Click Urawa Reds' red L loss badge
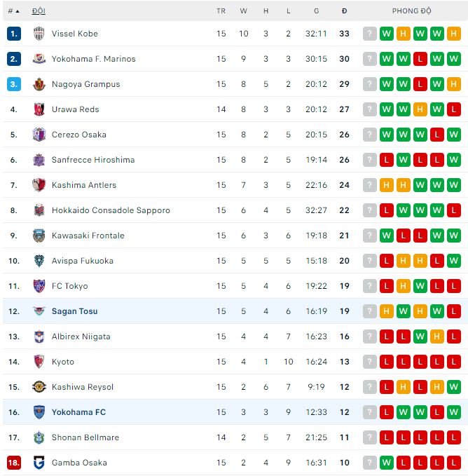This screenshot has width=468, height=476. [454, 109]
